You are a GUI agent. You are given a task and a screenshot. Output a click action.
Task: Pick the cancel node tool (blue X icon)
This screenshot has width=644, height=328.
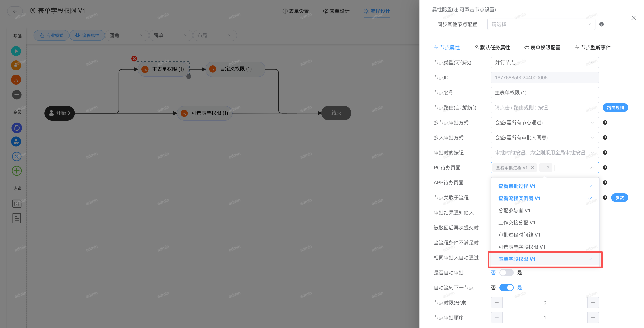point(16,156)
